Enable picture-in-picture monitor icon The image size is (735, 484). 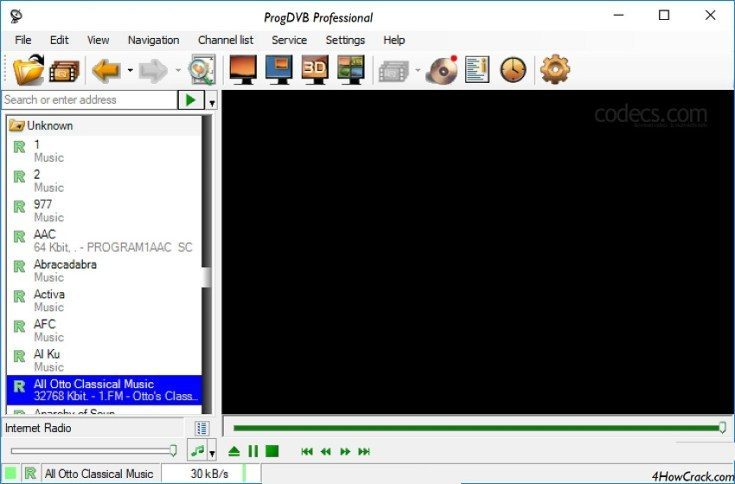pos(279,70)
